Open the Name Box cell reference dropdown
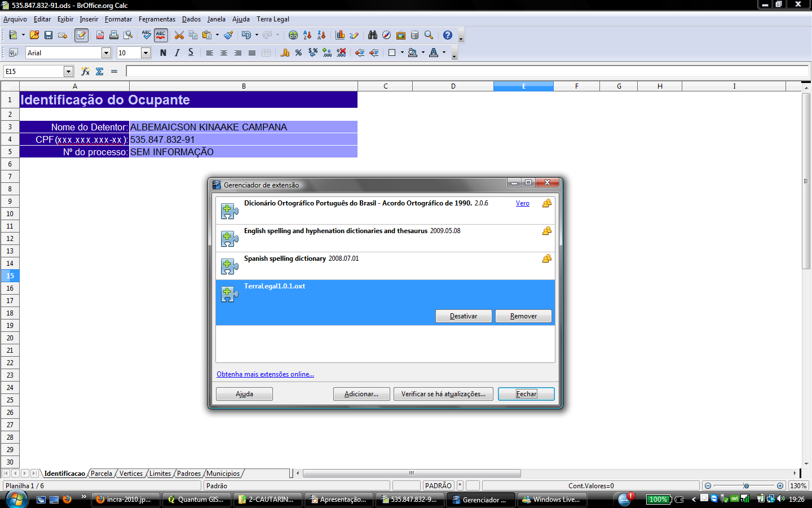This screenshot has height=508, width=812. [69, 71]
